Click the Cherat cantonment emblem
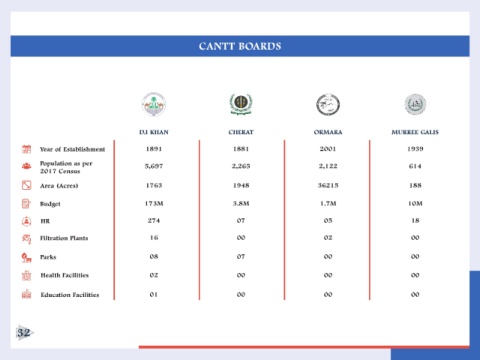The width and height of the screenshot is (480, 360). point(241,104)
